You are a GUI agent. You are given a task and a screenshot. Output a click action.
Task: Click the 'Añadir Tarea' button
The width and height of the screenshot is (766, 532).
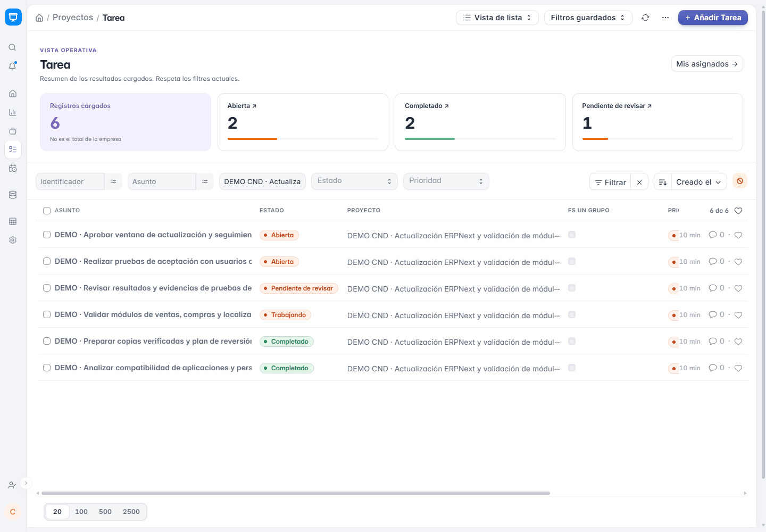click(713, 18)
